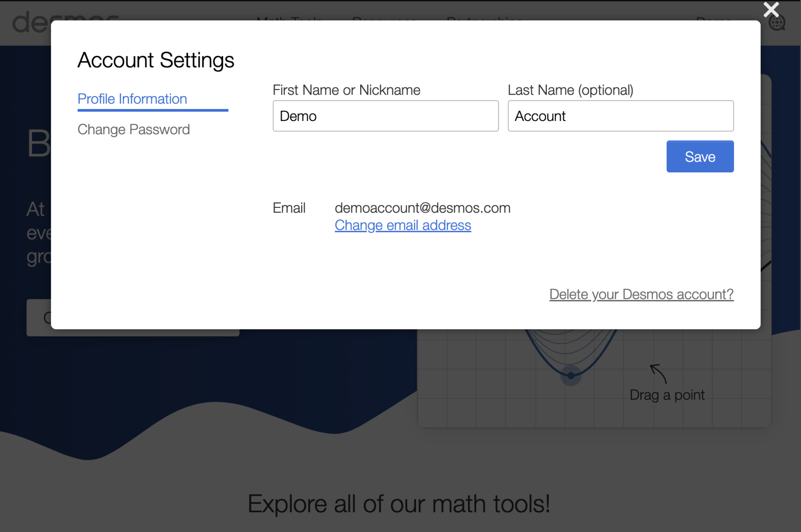This screenshot has height=532, width=801.
Task: Click the Account Settings heading
Action: coord(156,60)
